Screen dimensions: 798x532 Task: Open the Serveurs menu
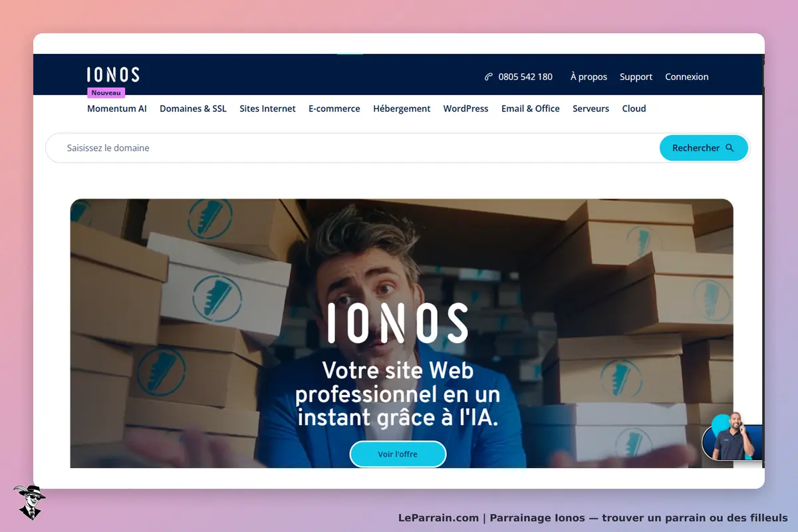click(x=591, y=108)
